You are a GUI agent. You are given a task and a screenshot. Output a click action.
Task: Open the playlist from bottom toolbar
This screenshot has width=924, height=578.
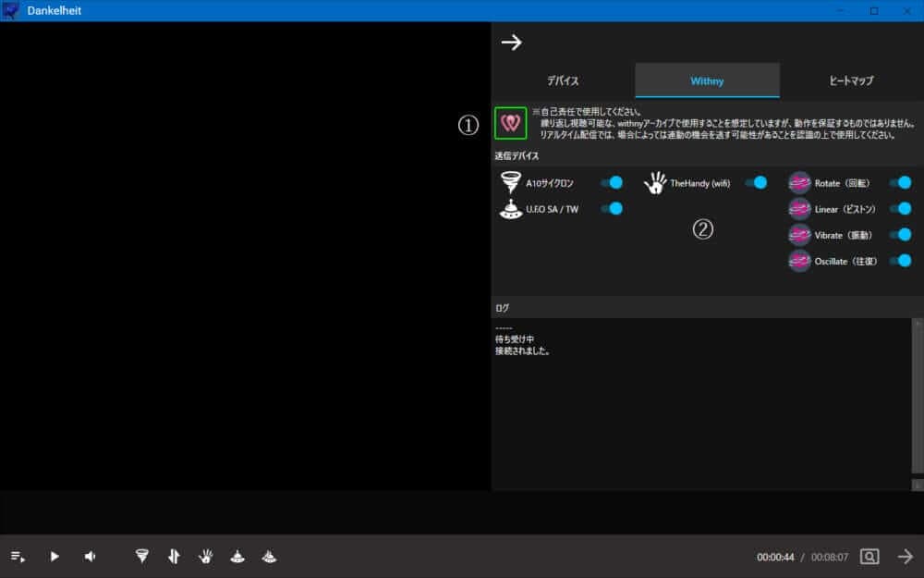[18, 557]
